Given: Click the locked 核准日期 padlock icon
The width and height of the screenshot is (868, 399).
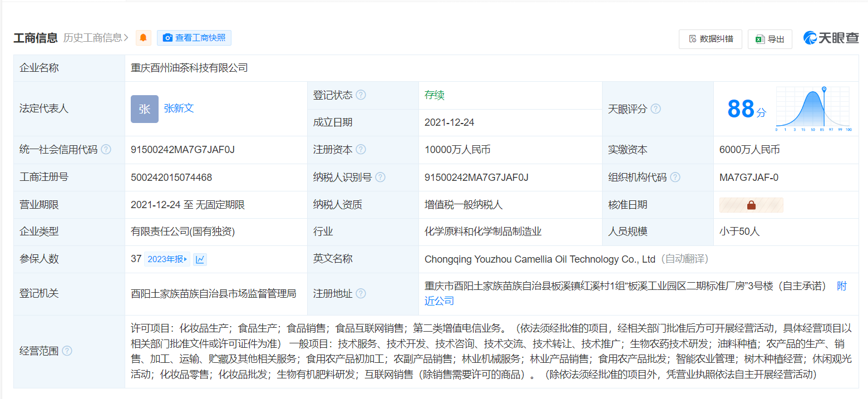Looking at the screenshot, I should coord(751,205).
